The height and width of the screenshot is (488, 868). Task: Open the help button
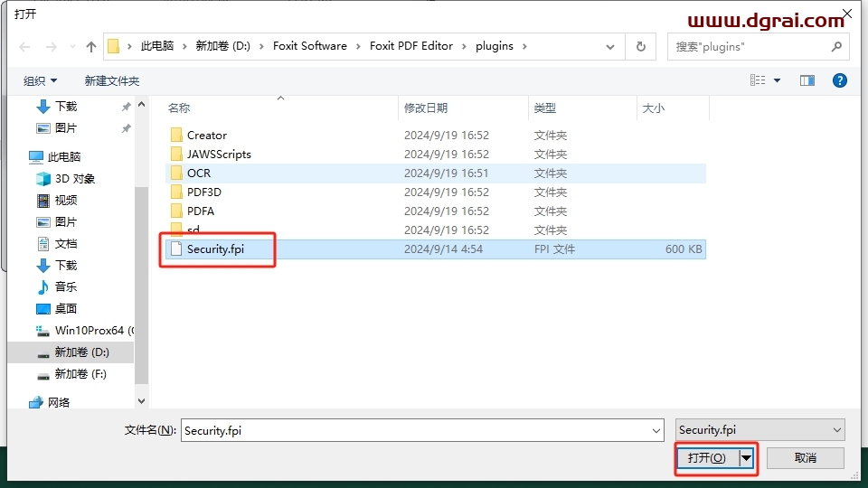(x=839, y=80)
